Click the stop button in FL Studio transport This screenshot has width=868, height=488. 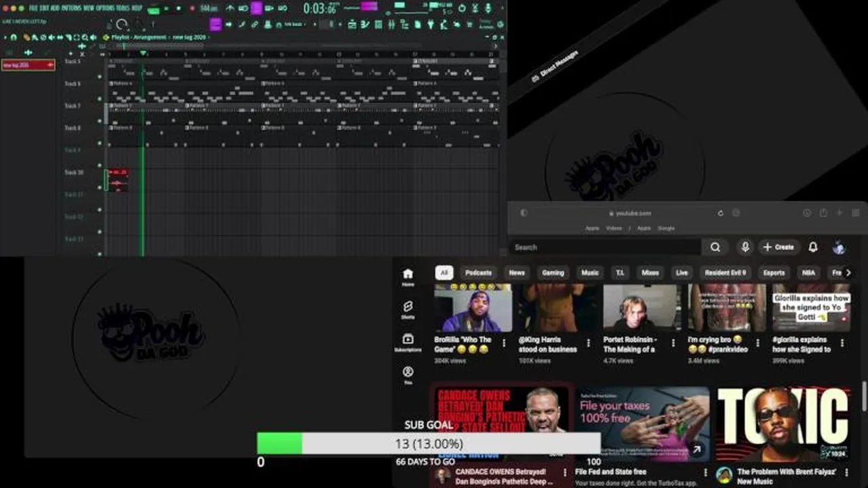coord(179,8)
